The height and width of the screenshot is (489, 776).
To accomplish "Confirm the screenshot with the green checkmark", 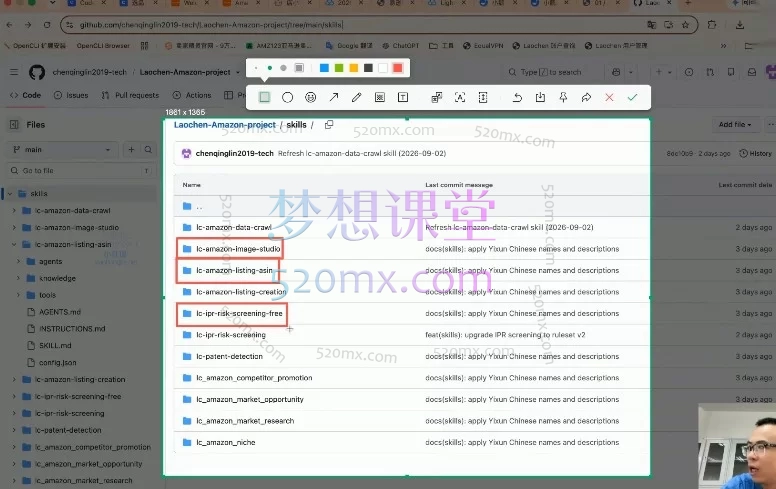I will coord(632,98).
